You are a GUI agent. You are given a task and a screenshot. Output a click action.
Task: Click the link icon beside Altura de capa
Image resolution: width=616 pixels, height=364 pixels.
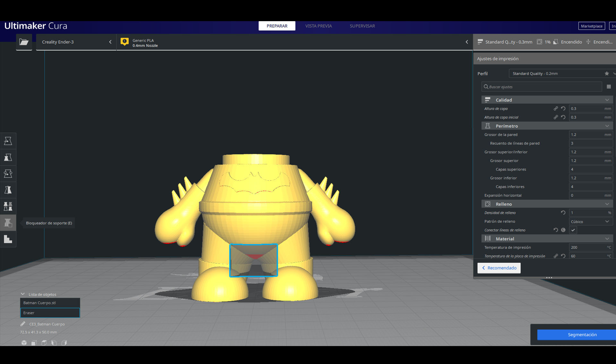click(556, 109)
